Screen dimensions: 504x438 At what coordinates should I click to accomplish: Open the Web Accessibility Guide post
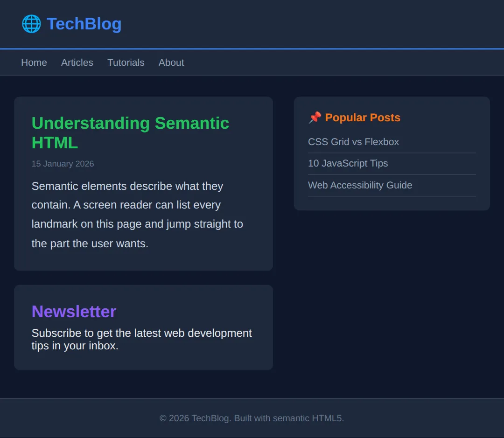(x=360, y=185)
